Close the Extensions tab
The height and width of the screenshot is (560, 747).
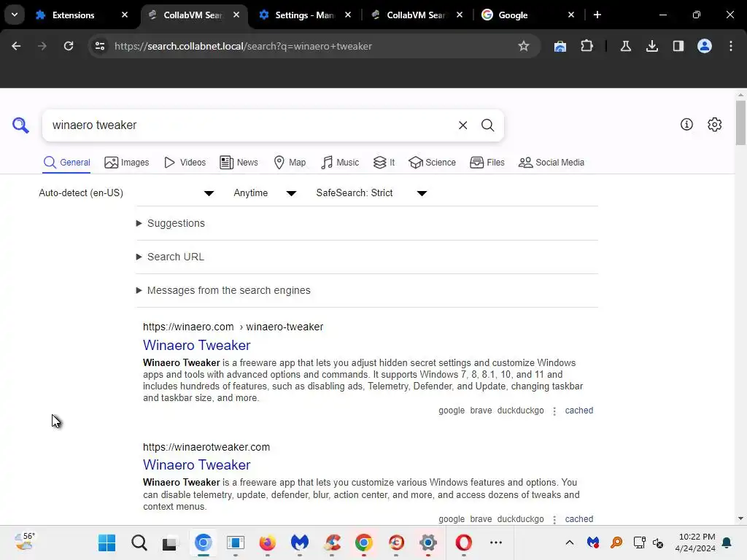click(125, 15)
